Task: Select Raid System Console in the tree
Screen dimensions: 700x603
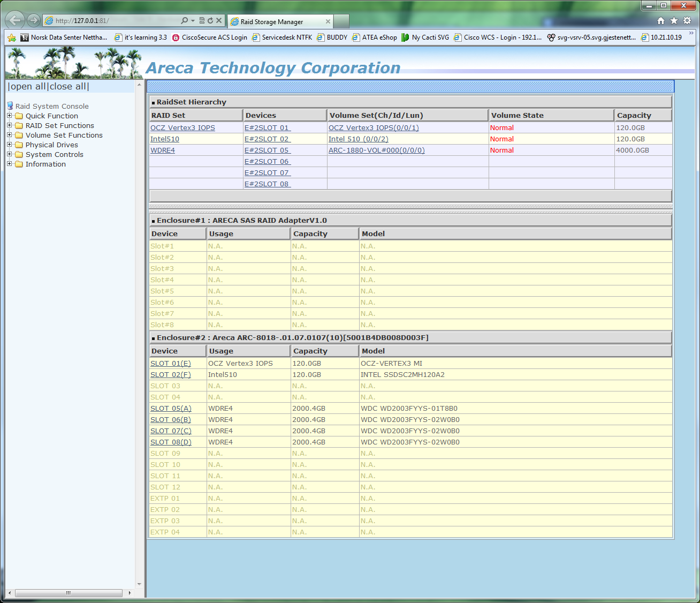Action: [52, 106]
